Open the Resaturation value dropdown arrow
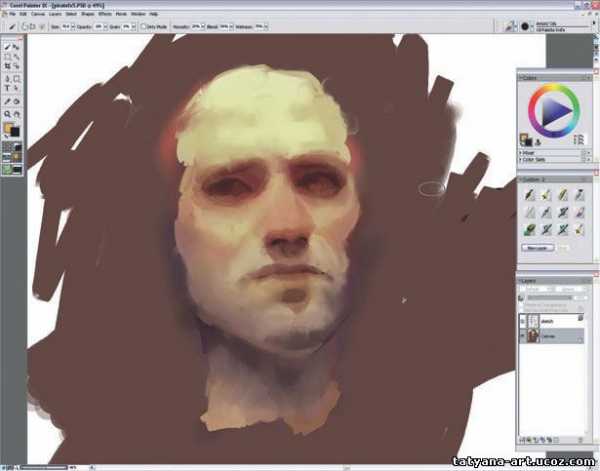 (203, 27)
